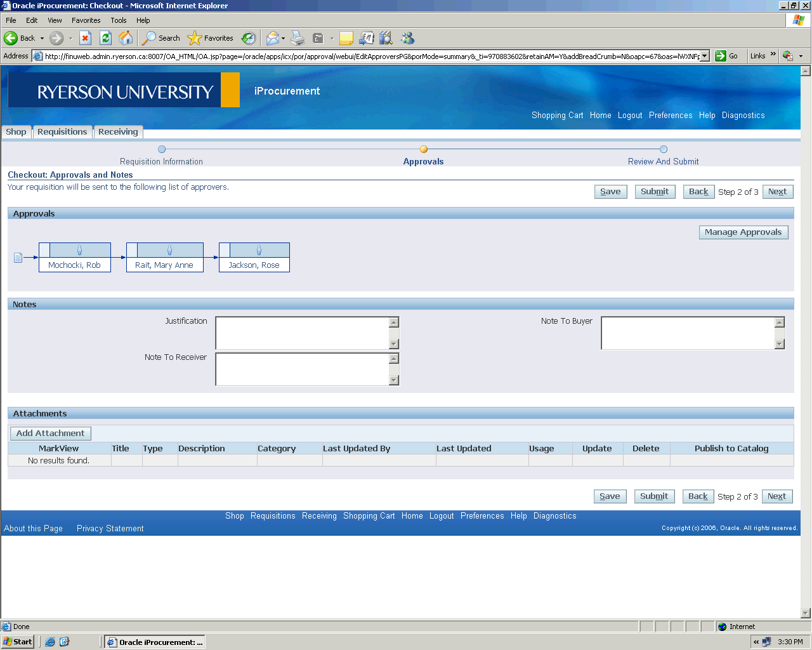This screenshot has height=650, width=812.
Task: Expand the address bar URL dropdown
Action: [x=704, y=56]
